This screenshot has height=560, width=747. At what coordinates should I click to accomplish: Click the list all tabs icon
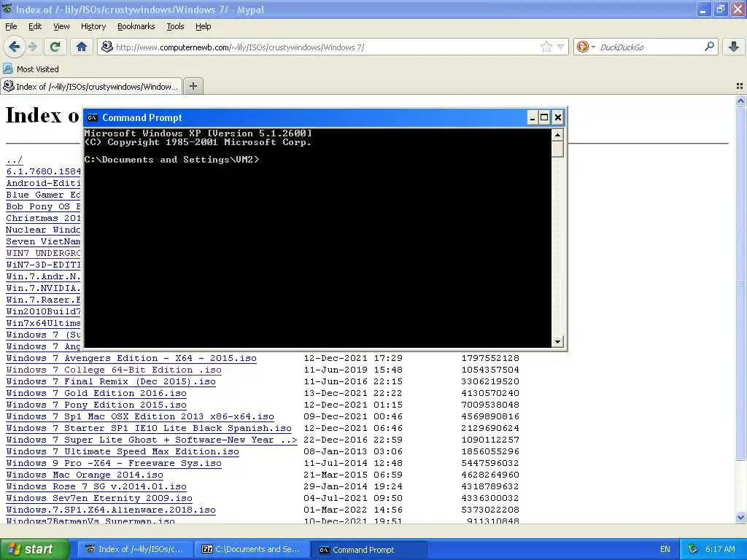pos(740,86)
